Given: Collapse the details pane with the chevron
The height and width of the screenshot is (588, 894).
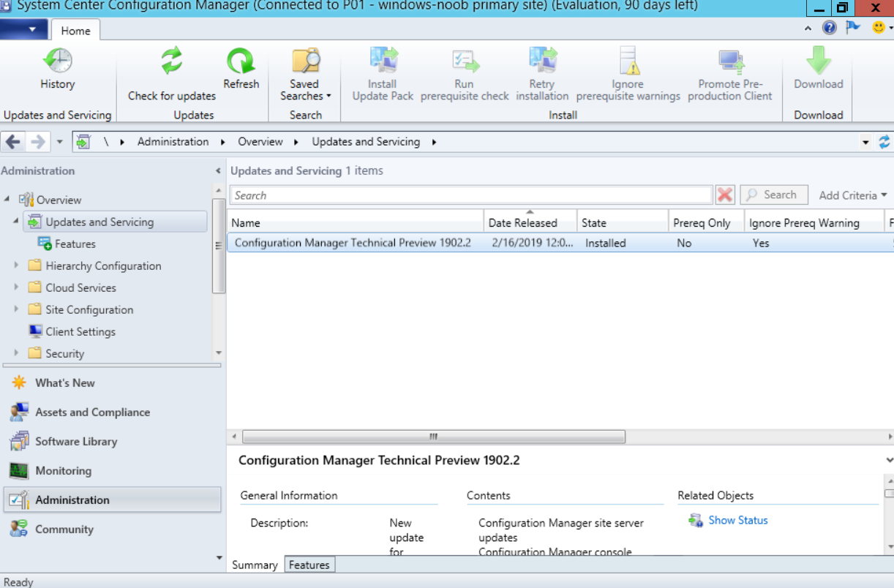Looking at the screenshot, I should click(x=889, y=461).
